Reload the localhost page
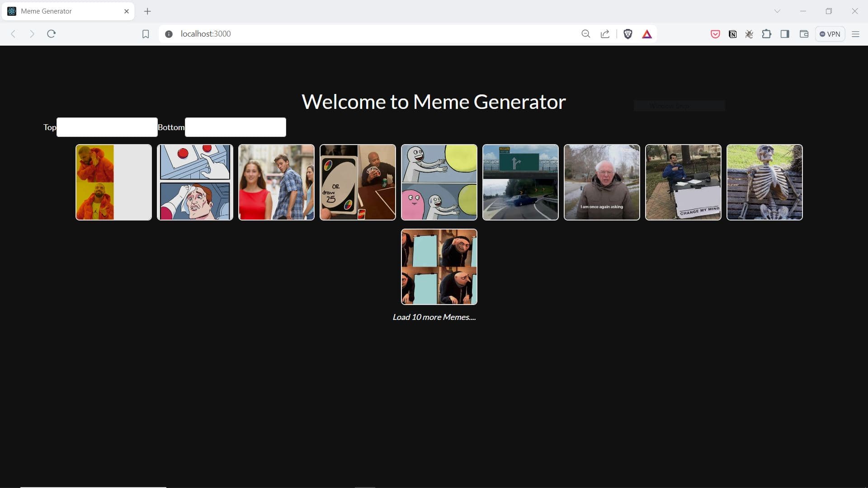868x488 pixels. 51,34
